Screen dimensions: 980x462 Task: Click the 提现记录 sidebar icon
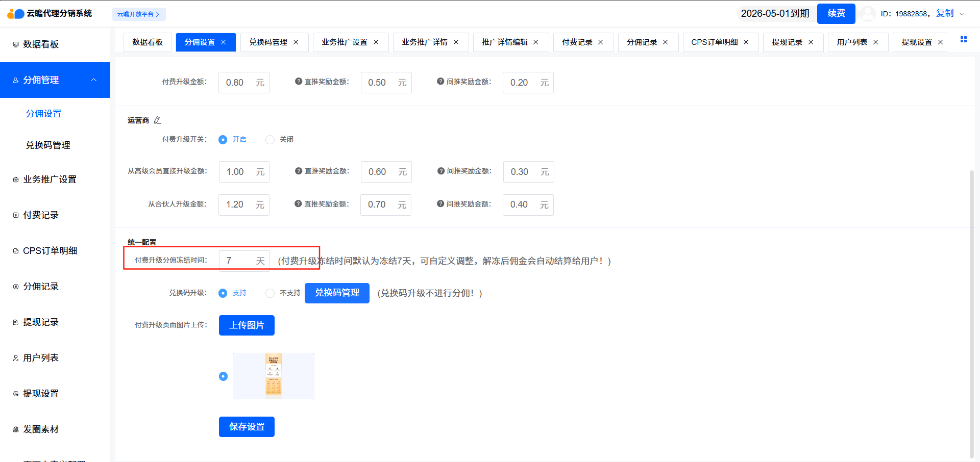pos(16,322)
